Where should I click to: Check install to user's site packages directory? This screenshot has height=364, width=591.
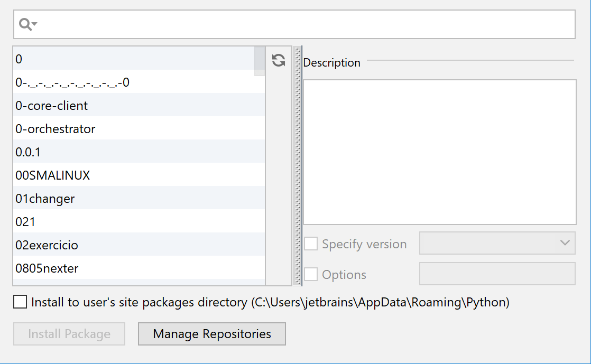[x=20, y=302]
